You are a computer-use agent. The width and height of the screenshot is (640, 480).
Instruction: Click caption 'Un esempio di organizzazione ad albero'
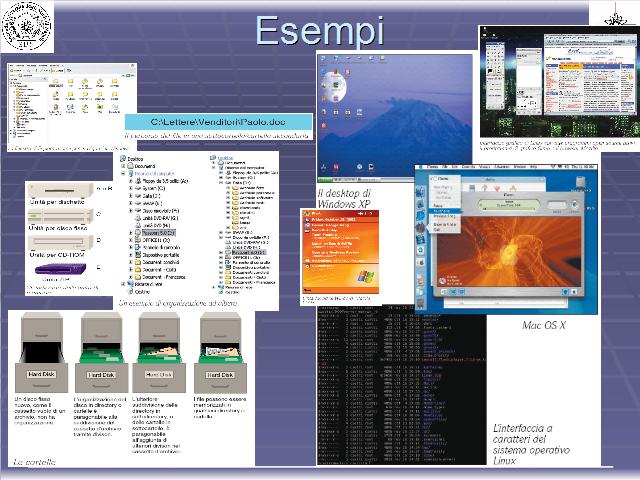click(178, 303)
